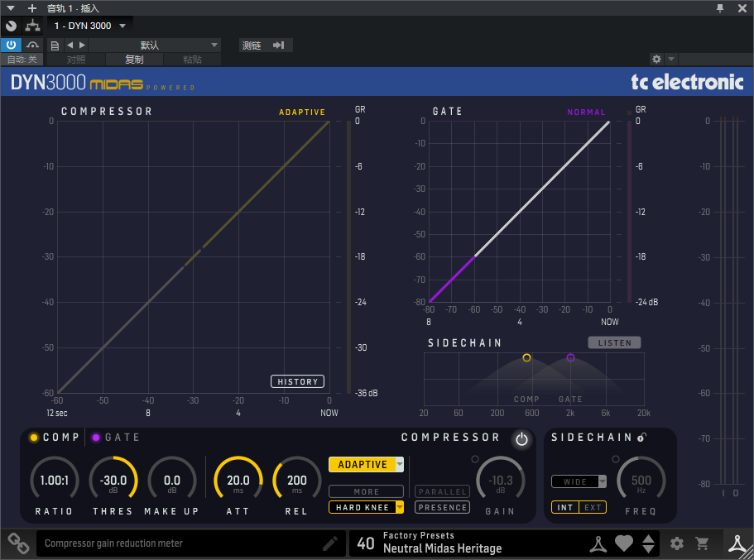The height and width of the screenshot is (560, 754).
Task: Select EXT sidechain source
Action: pos(593,508)
